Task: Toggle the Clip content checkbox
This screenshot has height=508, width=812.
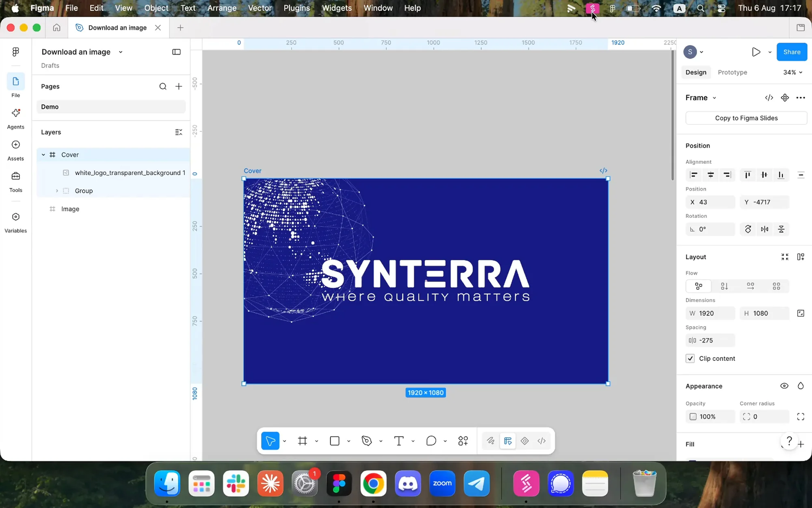Action: click(690, 358)
